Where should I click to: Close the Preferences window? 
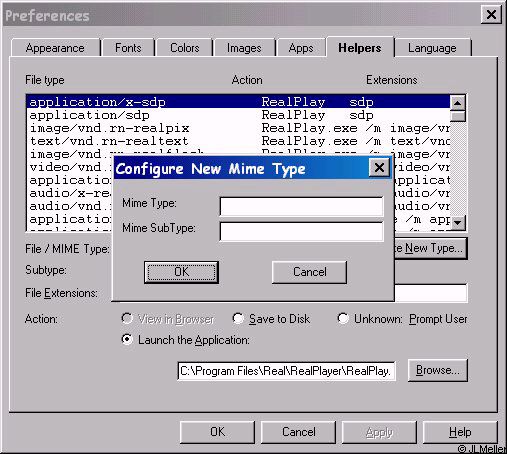click(x=491, y=15)
